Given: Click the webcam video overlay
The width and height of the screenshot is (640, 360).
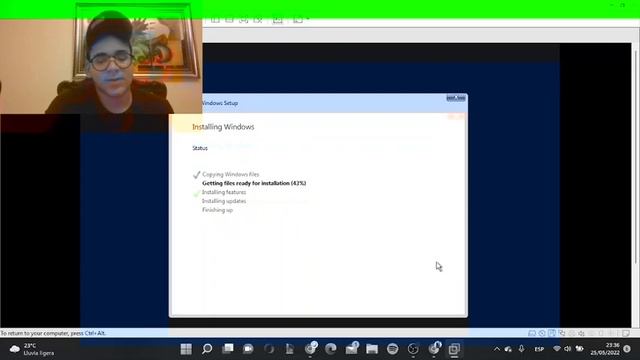Looking at the screenshot, I should (101, 58).
